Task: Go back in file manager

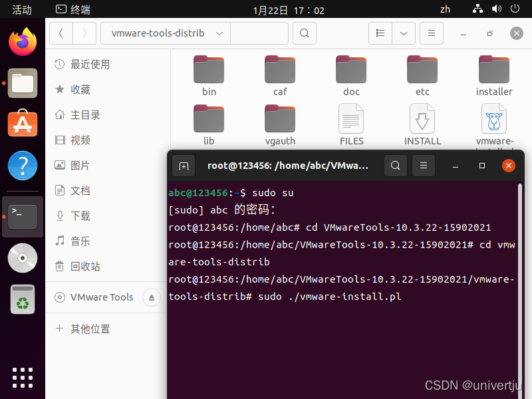Action: (61, 33)
